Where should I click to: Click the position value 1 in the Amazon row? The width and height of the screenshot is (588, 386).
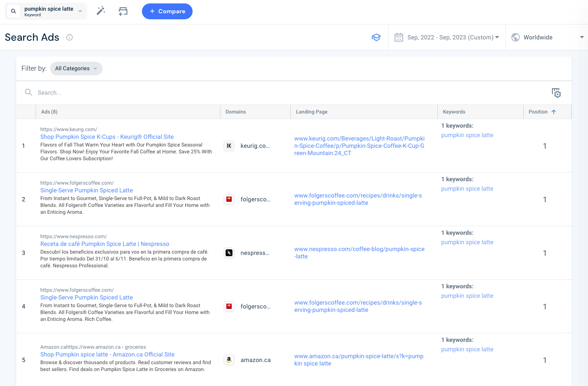[545, 360]
